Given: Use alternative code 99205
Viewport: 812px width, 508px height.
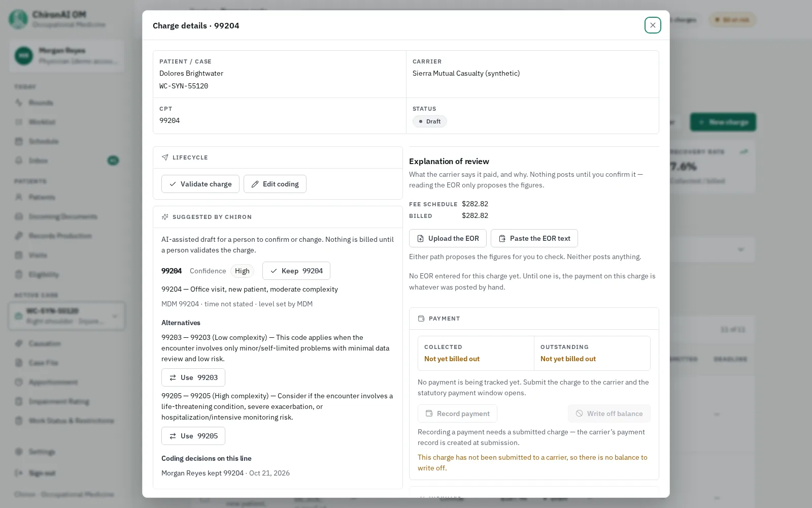Looking at the screenshot, I should pyautogui.click(x=193, y=436).
